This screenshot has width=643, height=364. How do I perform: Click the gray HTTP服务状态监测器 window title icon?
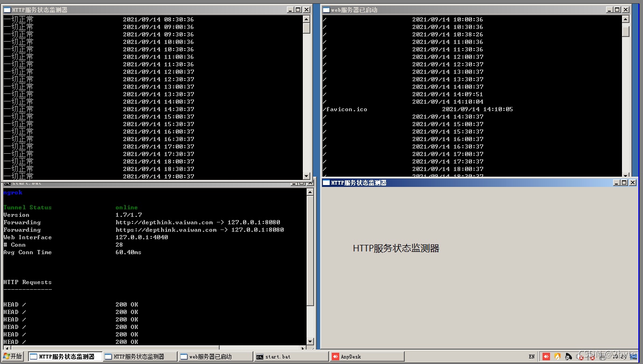[x=326, y=183]
